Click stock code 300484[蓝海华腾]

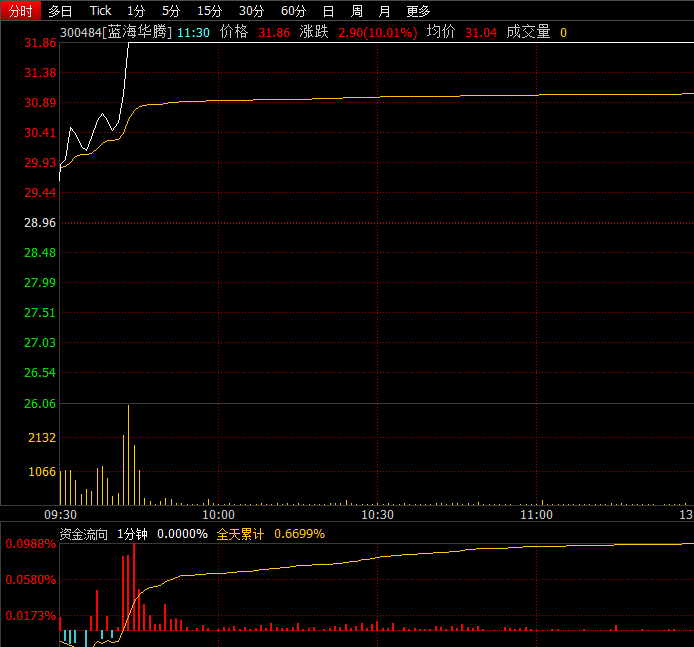click(116, 32)
